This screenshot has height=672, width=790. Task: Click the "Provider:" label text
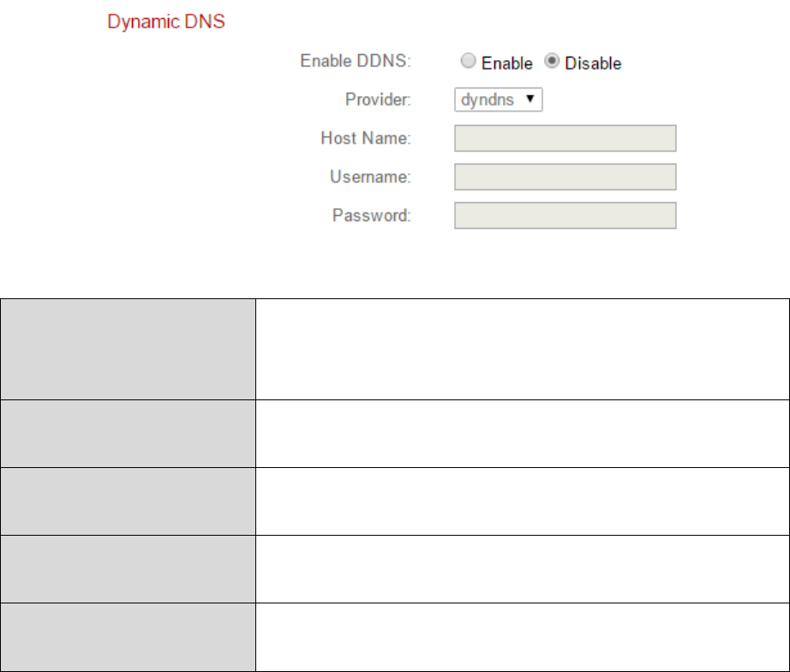pyautogui.click(x=378, y=100)
